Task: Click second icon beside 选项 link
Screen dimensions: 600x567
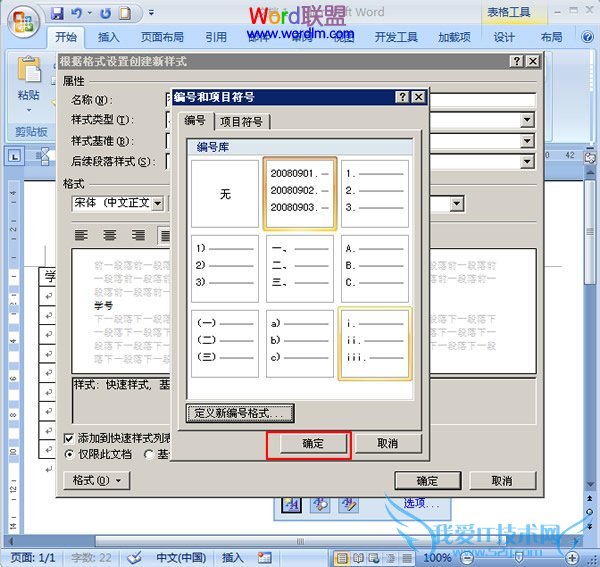Action: click(x=321, y=505)
